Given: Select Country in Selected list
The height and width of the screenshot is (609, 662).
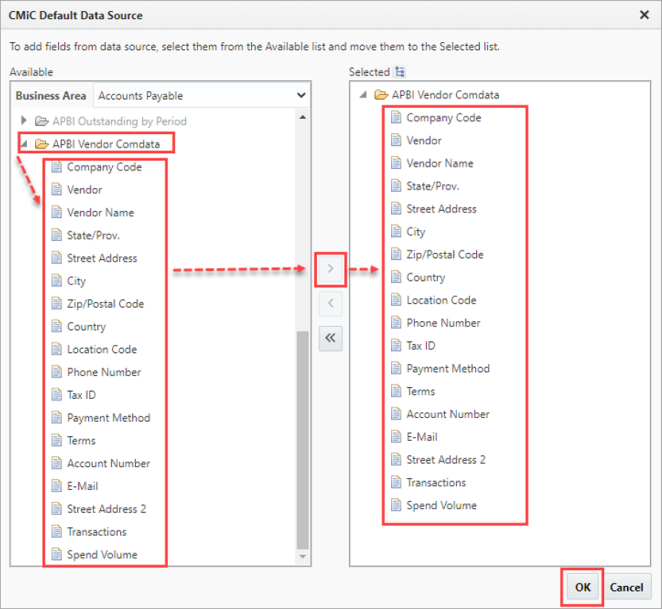Looking at the screenshot, I should (418, 277).
